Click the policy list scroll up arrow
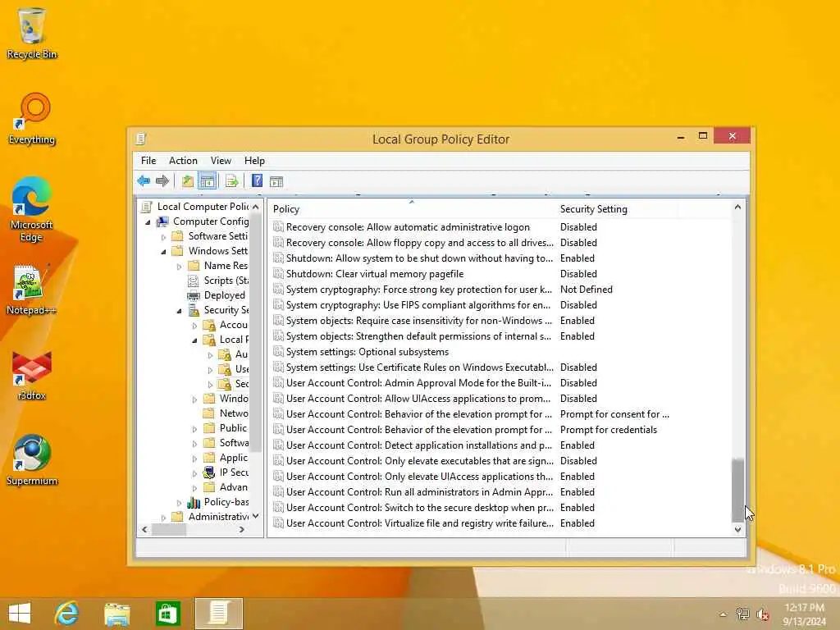Viewport: 840px width, 630px height. (x=737, y=207)
